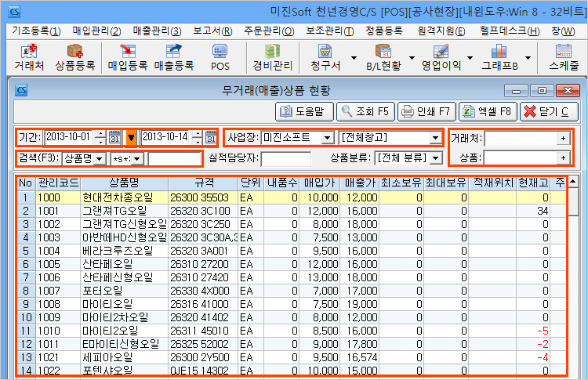Image resolution: width=588 pixels, height=380 pixels.
Task: Open the 헬프데스크(H) menu
Action: coord(510,31)
